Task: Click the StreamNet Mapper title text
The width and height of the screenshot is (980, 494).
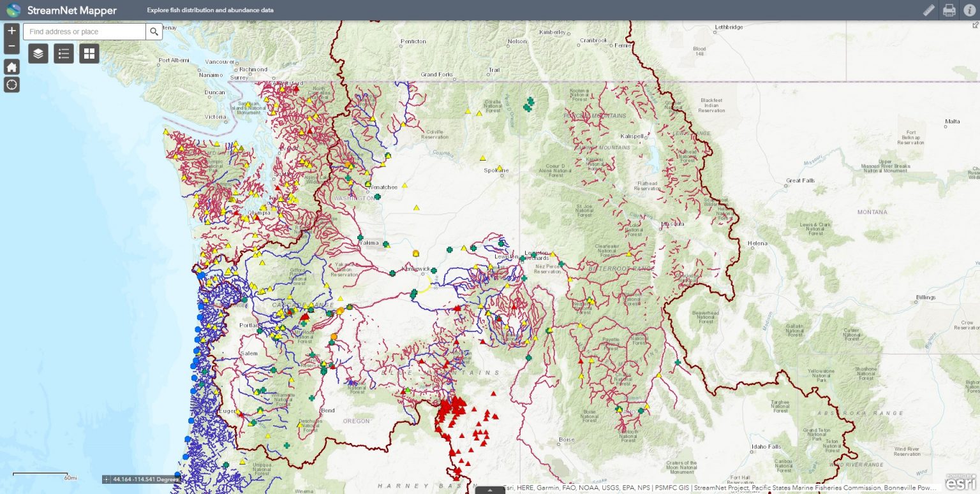Action: 71,10
